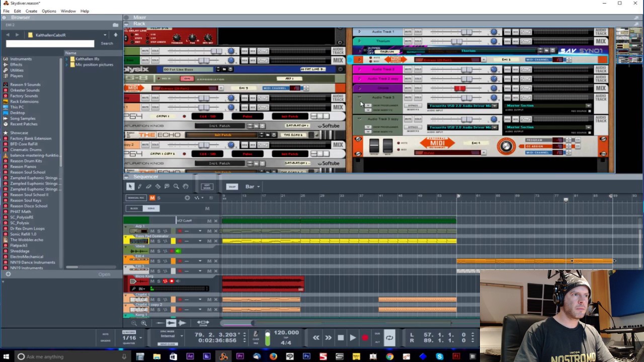Screen dimensions: 644x362
Task: Select the Magnify tool in the sequencer
Action: (176, 187)
